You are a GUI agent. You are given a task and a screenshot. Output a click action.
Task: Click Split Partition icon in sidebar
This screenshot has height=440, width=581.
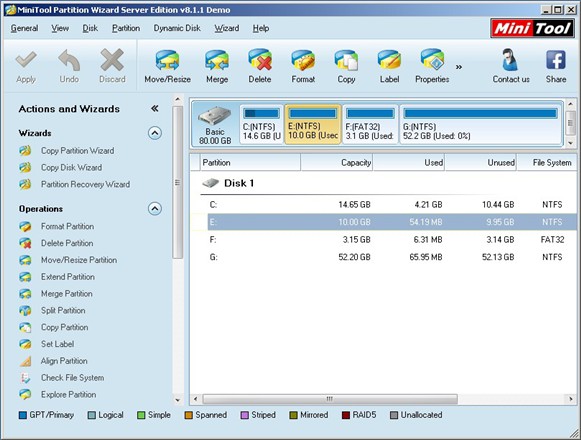[25, 311]
